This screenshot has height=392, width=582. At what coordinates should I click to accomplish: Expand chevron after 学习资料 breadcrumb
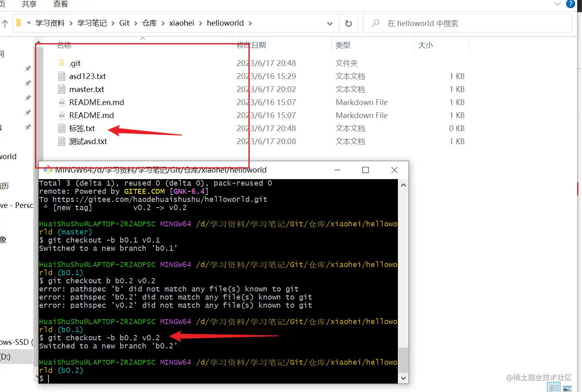tap(71, 23)
